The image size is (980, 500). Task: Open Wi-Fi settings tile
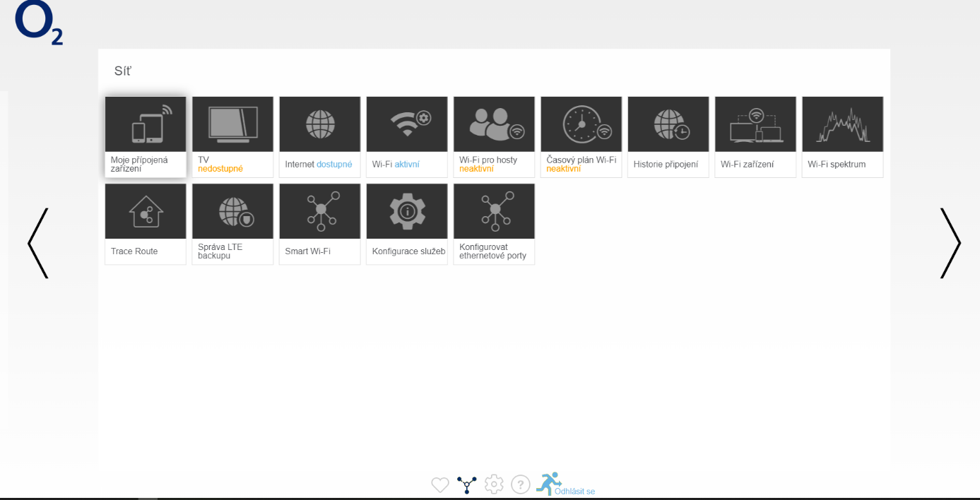(x=406, y=136)
